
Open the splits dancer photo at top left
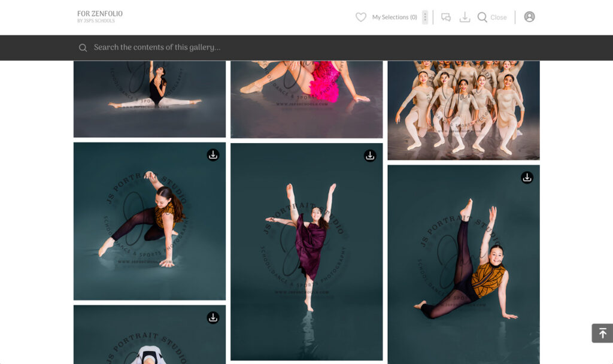click(x=149, y=99)
